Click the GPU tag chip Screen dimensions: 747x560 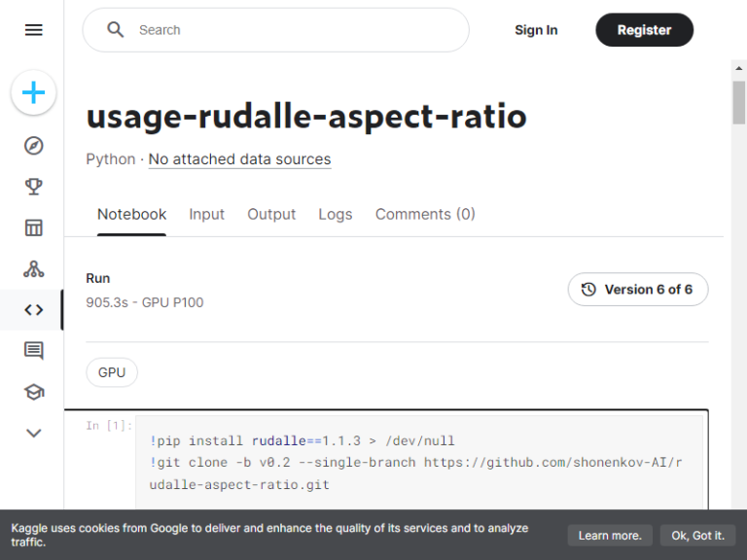point(112,372)
